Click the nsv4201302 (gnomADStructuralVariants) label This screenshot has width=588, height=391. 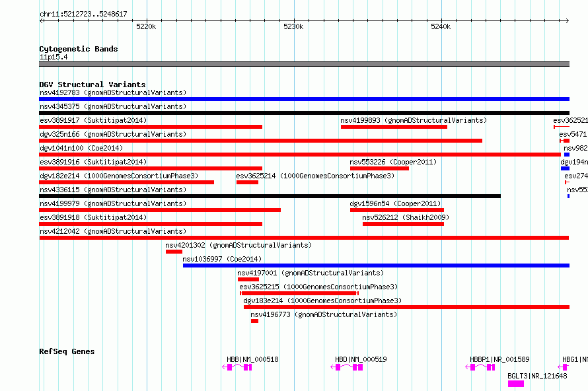tap(239, 245)
